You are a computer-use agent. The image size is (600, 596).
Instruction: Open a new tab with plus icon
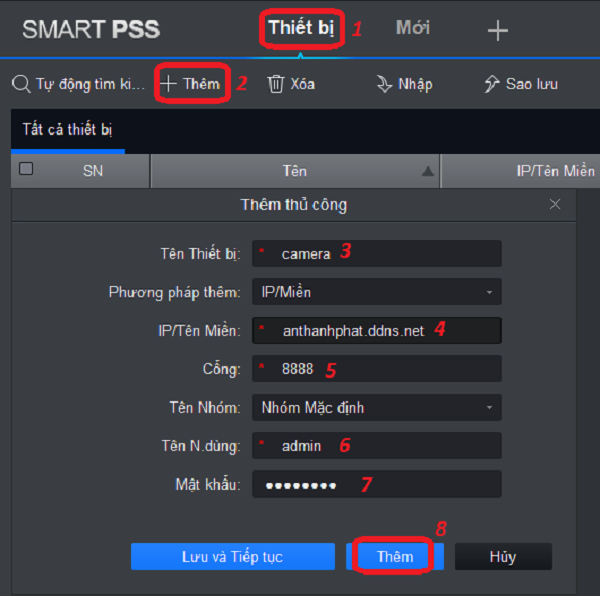click(x=497, y=31)
